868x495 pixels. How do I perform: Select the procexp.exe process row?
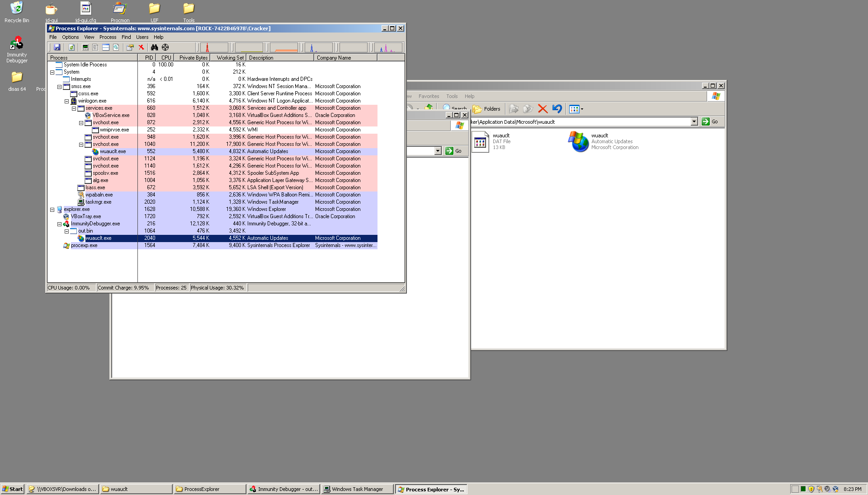[212, 246]
